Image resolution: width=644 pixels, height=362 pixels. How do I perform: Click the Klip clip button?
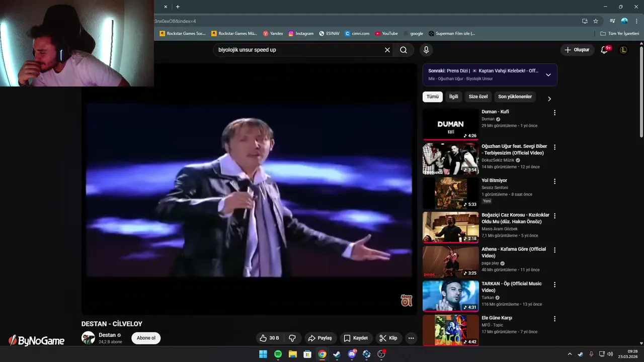[388, 338]
